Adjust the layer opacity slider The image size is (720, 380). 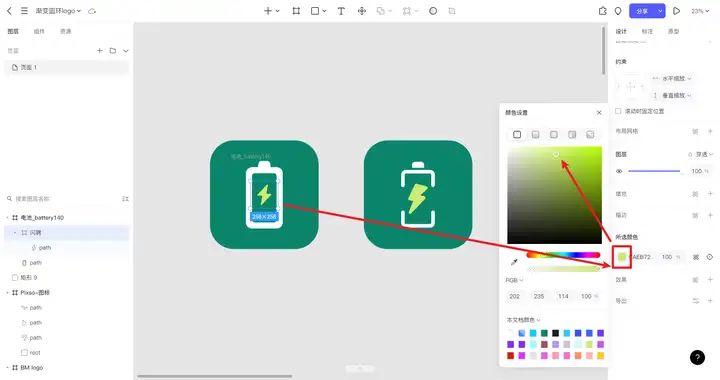coord(654,171)
